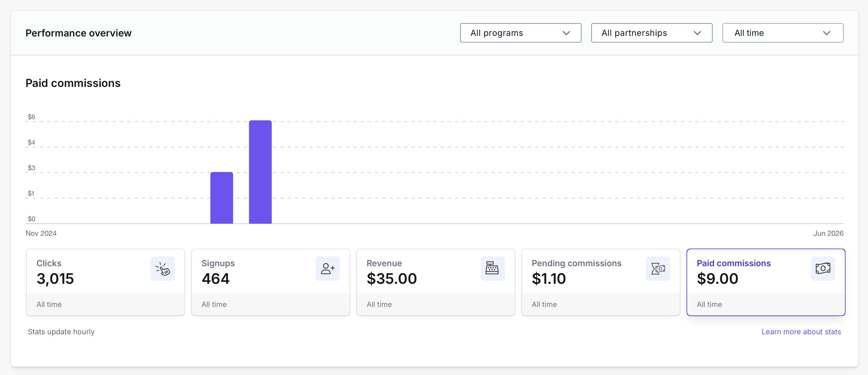Click the 464 signups value
Screen dimensions: 868x375
216,279
